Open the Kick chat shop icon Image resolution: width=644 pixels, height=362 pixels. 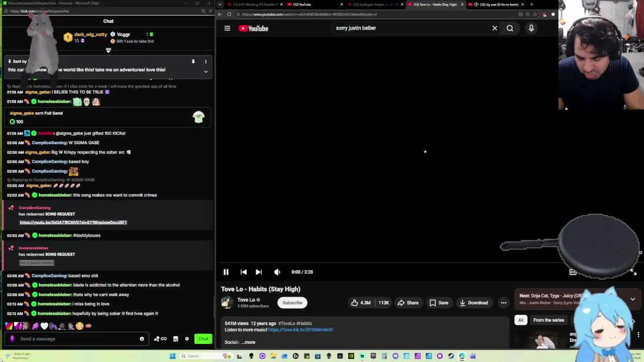(176, 339)
